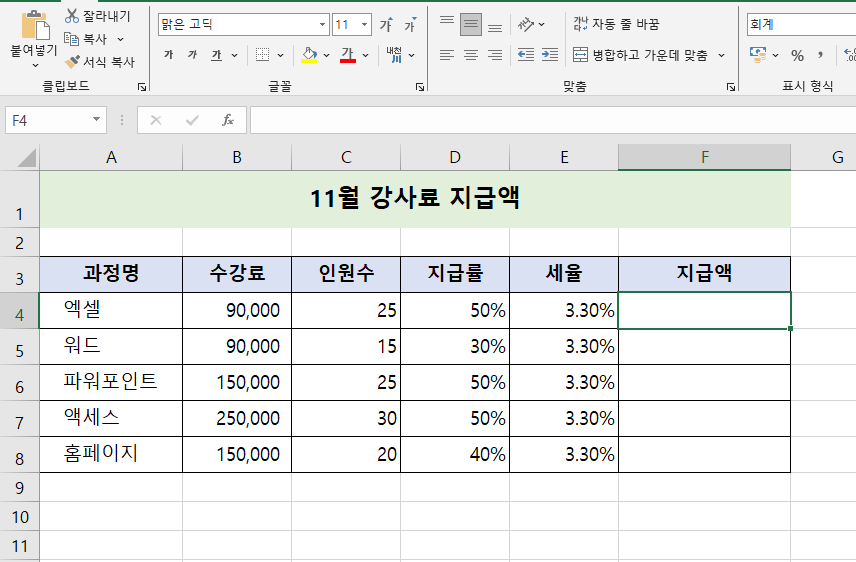Open alignment group (맞춤) dialog launcher
Viewport: 856px width, 562px height.
click(x=730, y=87)
